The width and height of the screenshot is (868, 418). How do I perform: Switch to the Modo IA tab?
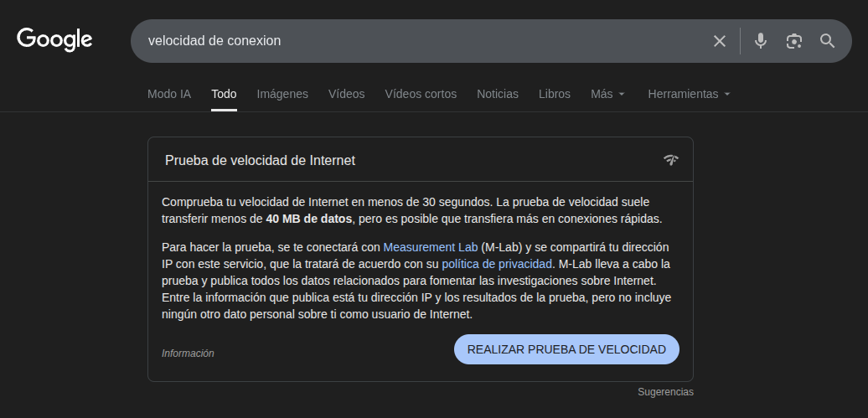[169, 94]
